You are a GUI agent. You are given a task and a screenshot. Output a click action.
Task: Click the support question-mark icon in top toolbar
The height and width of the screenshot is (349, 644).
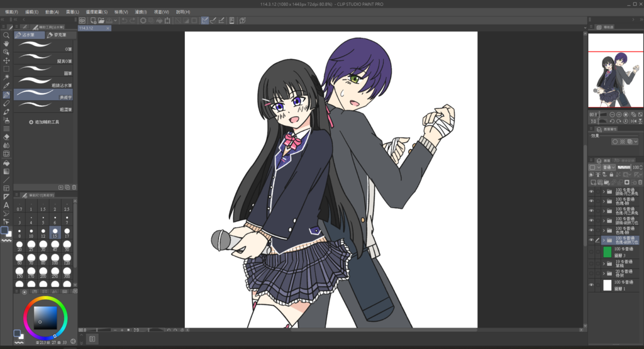pos(242,21)
